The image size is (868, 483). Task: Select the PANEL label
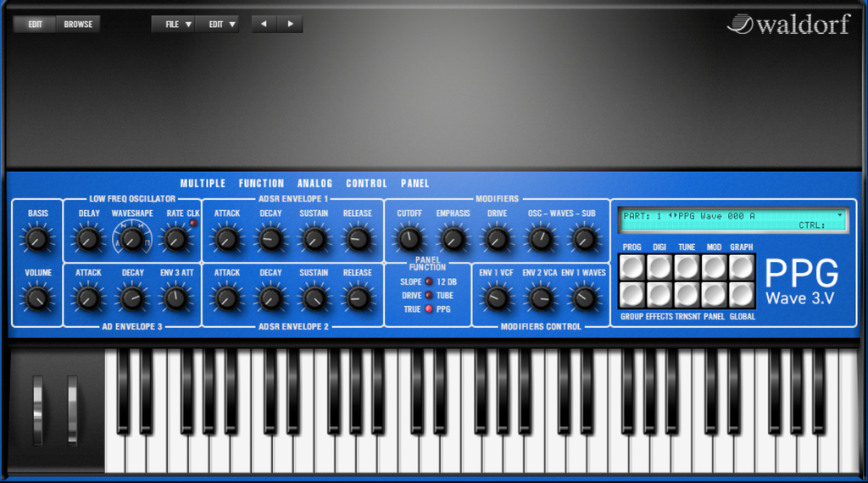click(x=415, y=183)
